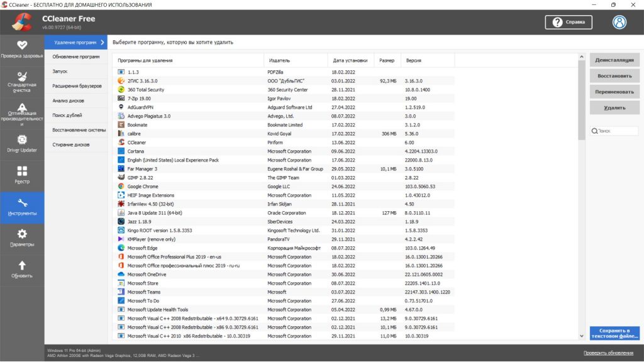Image resolution: width=644 pixels, height=362 pixels.
Task: Click the CCleaner logo in header
Action: [x=22, y=22]
